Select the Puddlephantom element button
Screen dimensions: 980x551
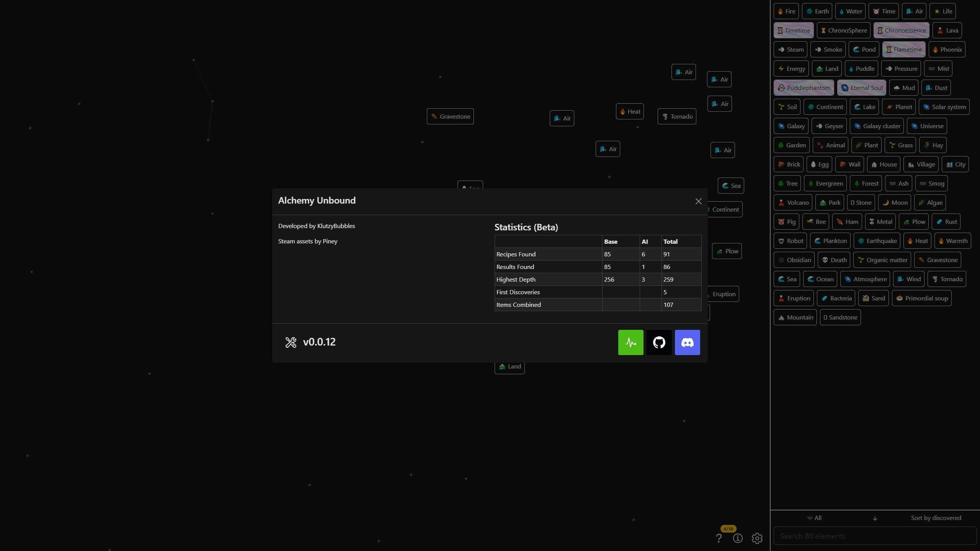tap(804, 87)
